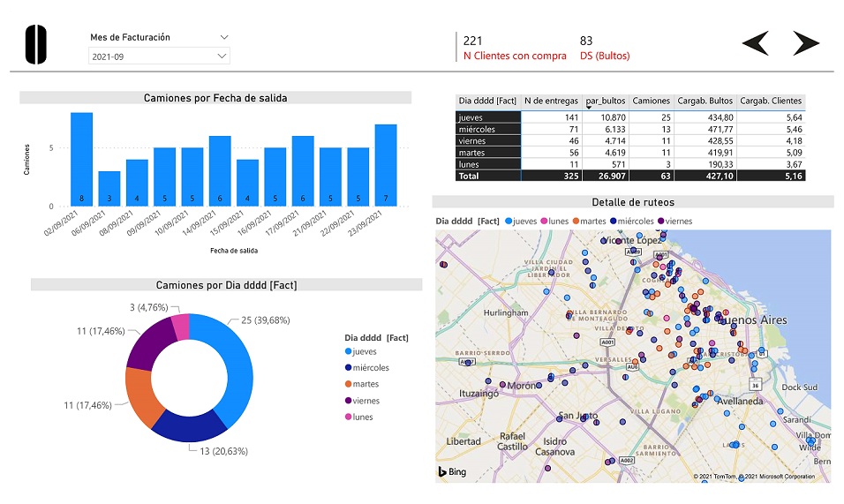This screenshot has height=504, width=844.
Task: Select the martes row in table
Action: pyautogui.click(x=630, y=153)
